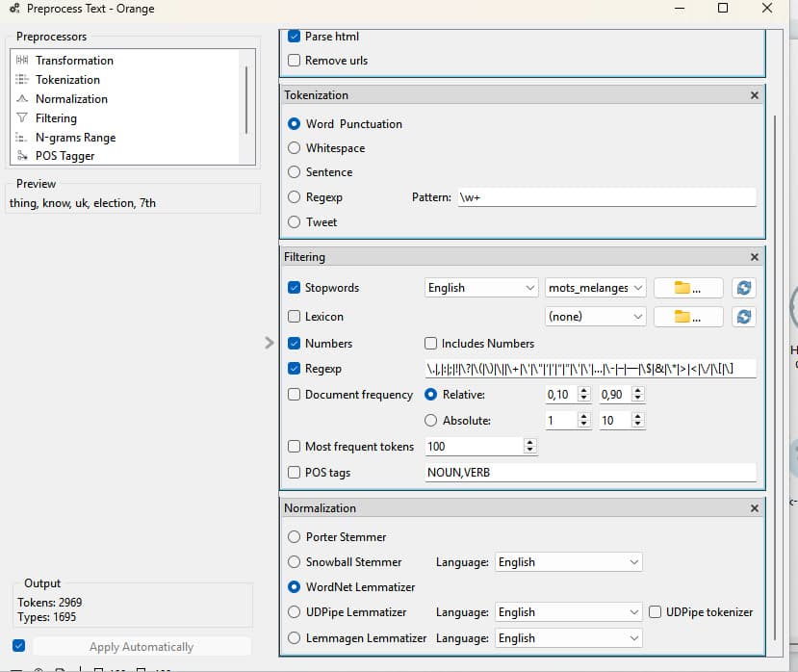Image resolution: width=798 pixels, height=672 pixels.
Task: Enable Remove urls option
Action: tap(294, 60)
